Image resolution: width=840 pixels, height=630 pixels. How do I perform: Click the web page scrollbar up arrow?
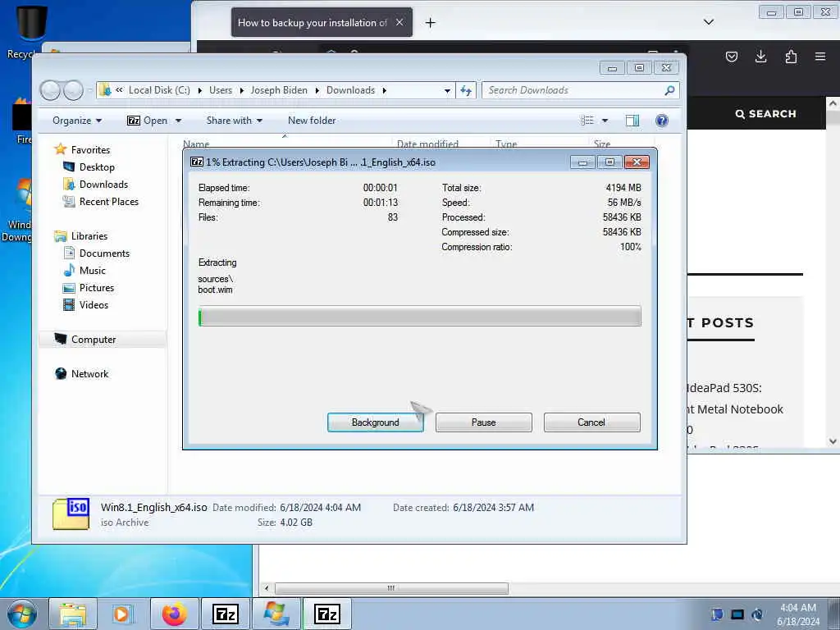(x=833, y=103)
